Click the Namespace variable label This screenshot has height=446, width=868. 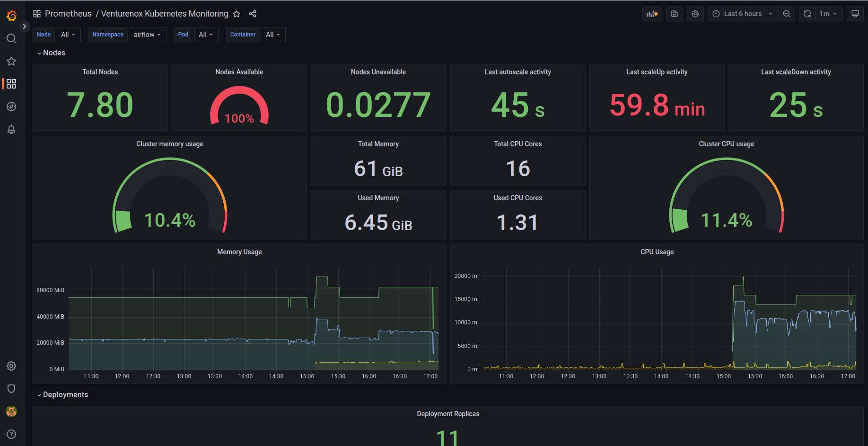(x=108, y=35)
